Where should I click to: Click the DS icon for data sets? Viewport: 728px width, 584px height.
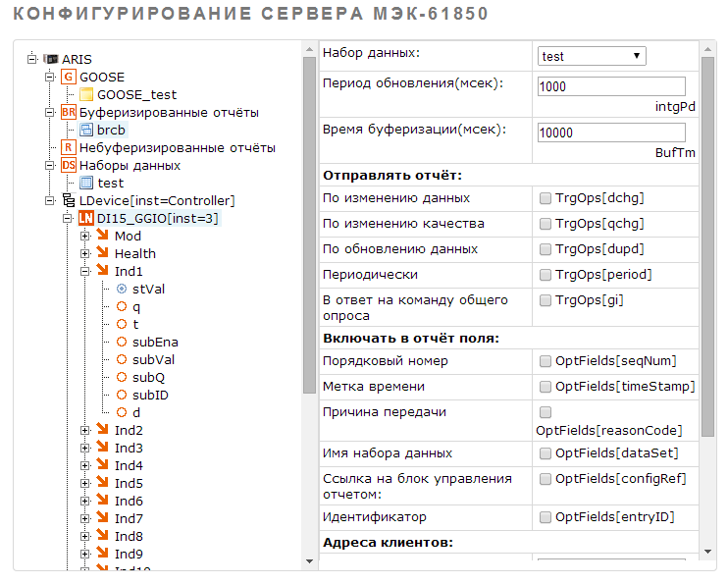68,165
